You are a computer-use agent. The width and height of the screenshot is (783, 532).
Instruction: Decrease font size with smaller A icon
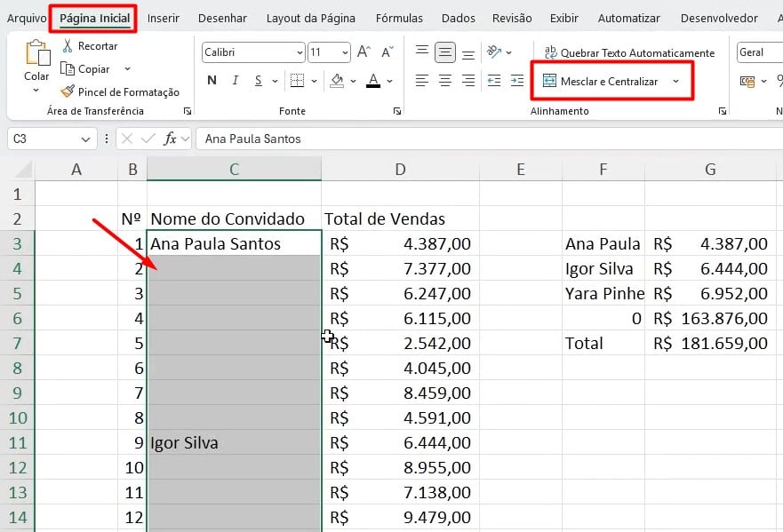388,52
